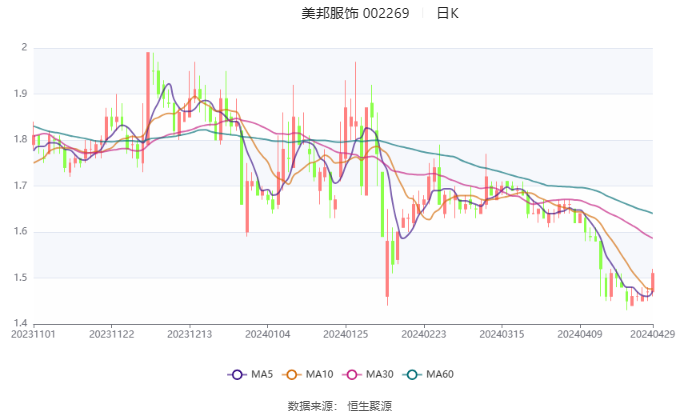Click the y-axis value 1.8

(x=20, y=140)
